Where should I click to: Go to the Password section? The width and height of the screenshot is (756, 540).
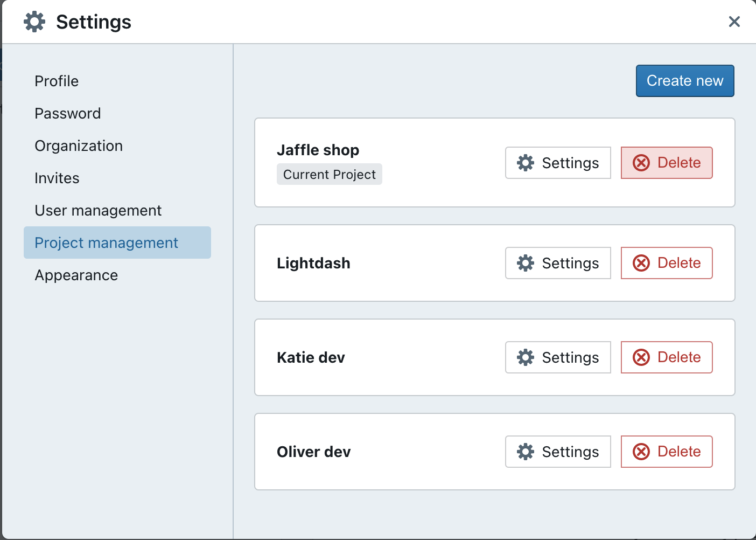pyautogui.click(x=68, y=113)
